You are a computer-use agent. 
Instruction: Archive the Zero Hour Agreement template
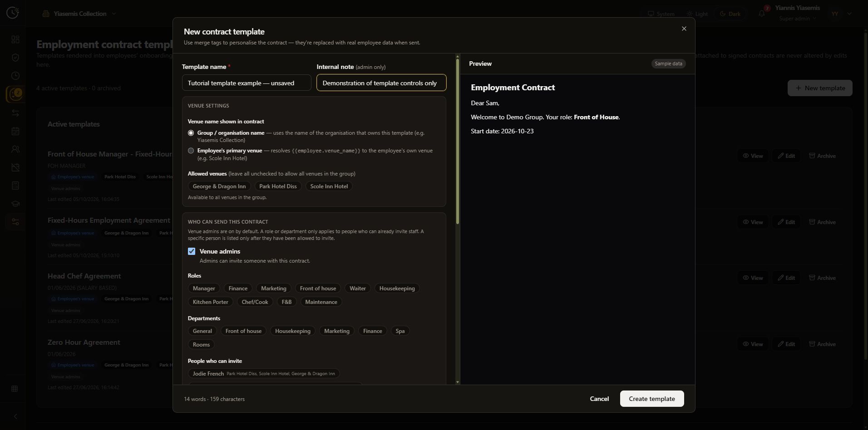click(822, 344)
